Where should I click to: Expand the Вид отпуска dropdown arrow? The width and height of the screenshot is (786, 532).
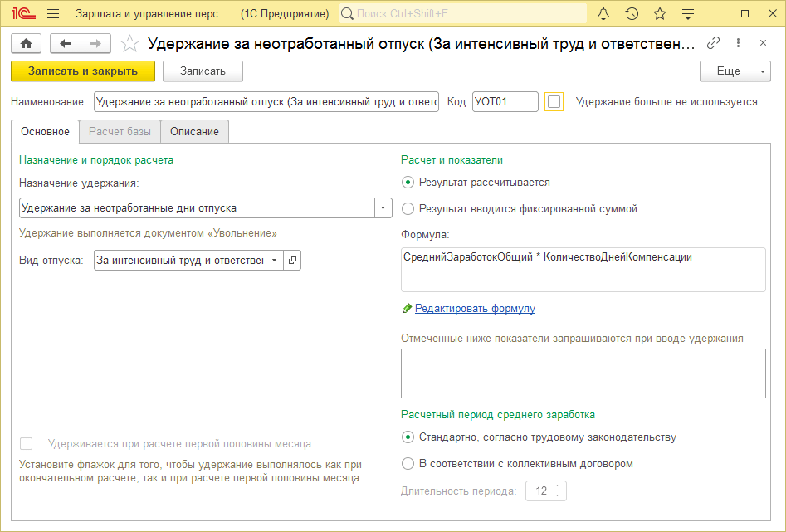(x=274, y=261)
